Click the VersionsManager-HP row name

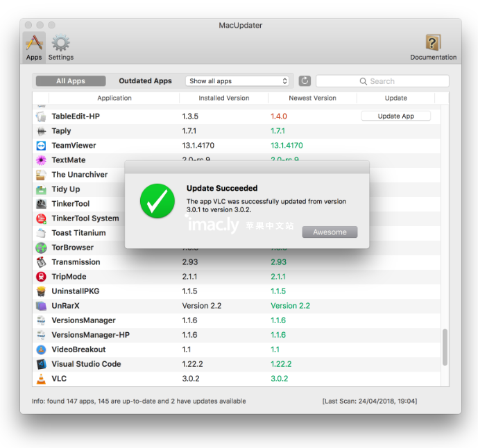click(x=91, y=335)
